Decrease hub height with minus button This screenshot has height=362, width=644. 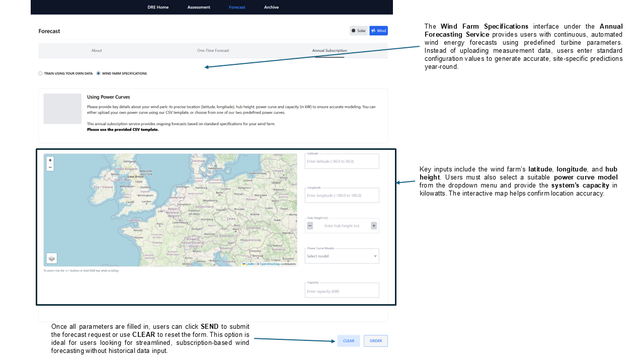(x=310, y=226)
